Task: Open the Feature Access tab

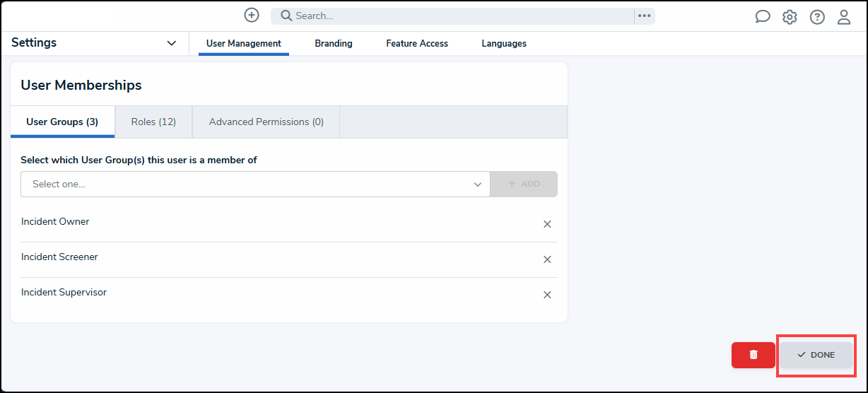Action: (x=417, y=43)
